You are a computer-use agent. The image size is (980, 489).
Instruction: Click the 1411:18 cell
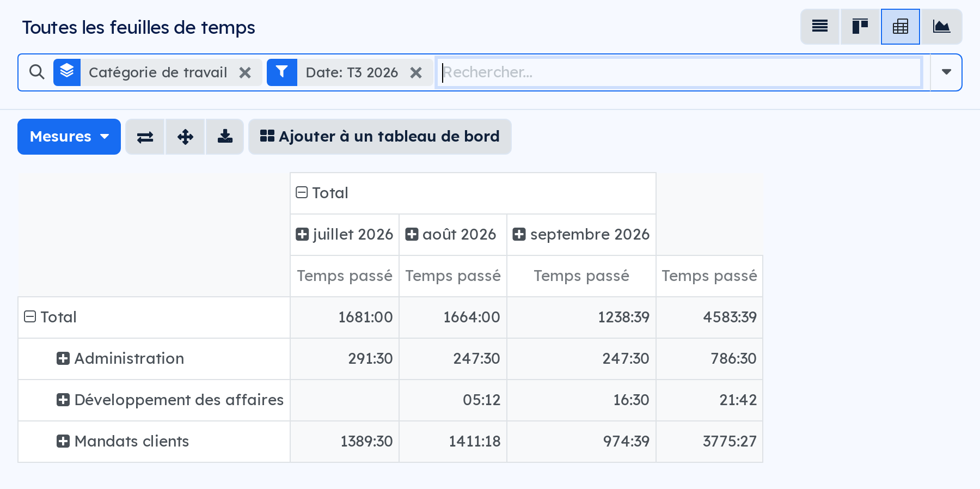[453, 442]
